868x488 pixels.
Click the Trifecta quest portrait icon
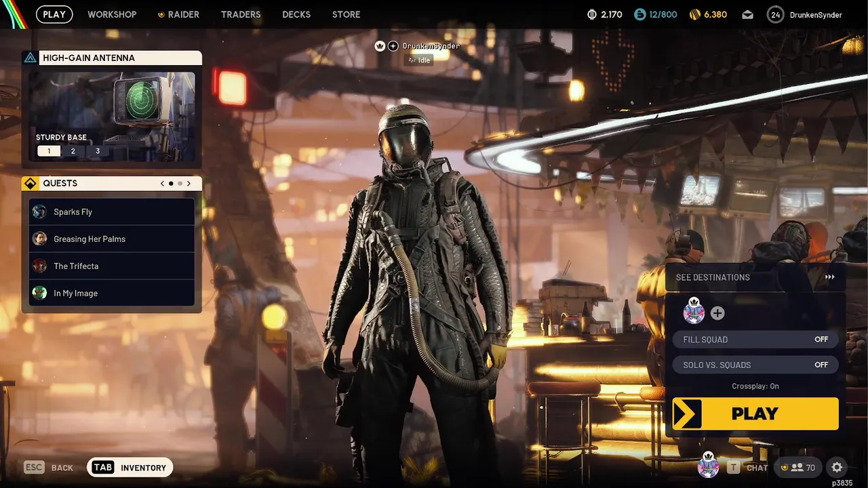(x=40, y=266)
